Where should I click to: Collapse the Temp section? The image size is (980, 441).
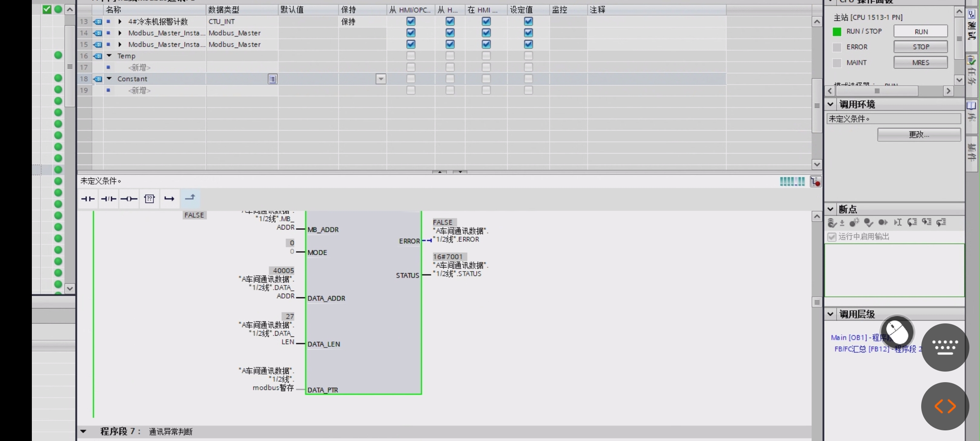[x=109, y=56]
